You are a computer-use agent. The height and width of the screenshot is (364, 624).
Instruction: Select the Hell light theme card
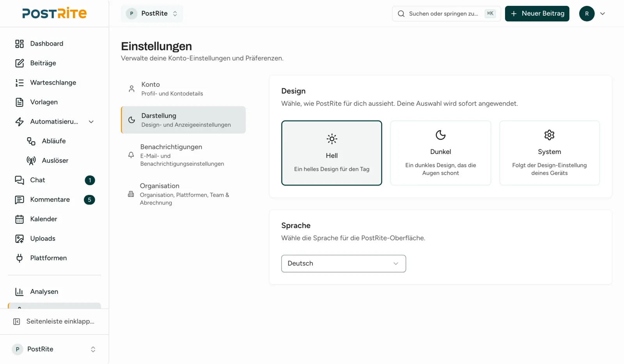coord(331,153)
